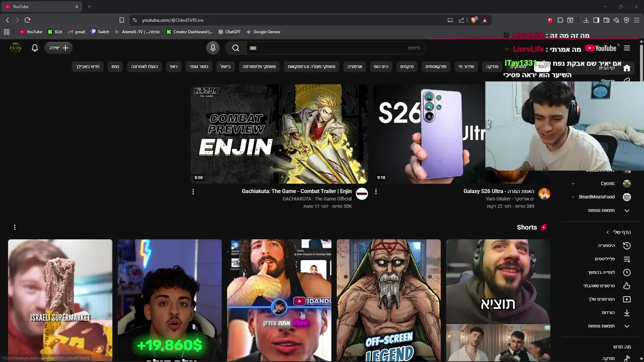Open the apps grid in the bookmarks bar

[7, 32]
